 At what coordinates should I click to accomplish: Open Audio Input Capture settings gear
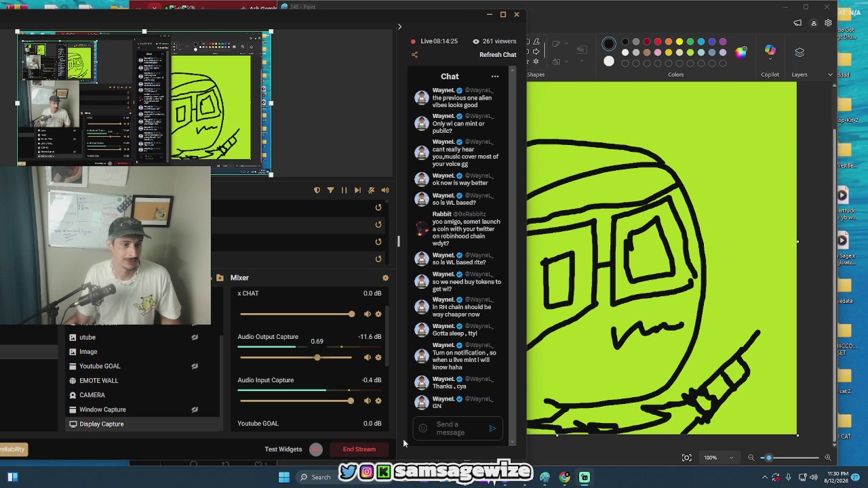[378, 401]
